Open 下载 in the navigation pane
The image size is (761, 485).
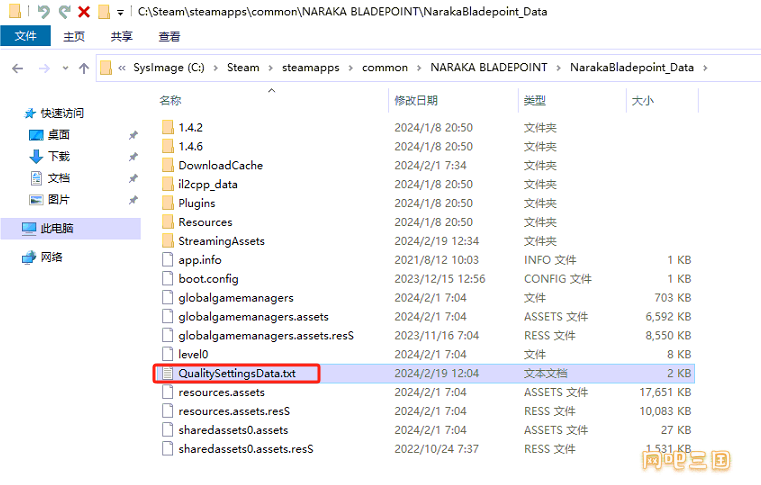pyautogui.click(x=58, y=156)
